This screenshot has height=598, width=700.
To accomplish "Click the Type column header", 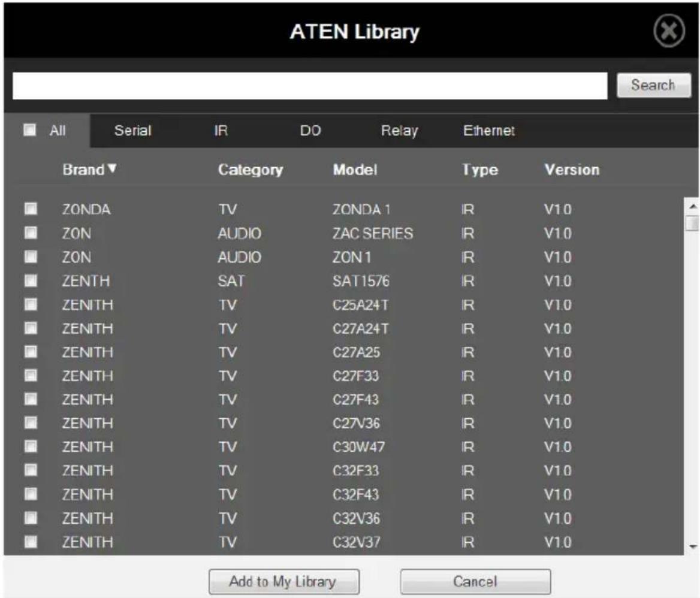I will pyautogui.click(x=480, y=170).
